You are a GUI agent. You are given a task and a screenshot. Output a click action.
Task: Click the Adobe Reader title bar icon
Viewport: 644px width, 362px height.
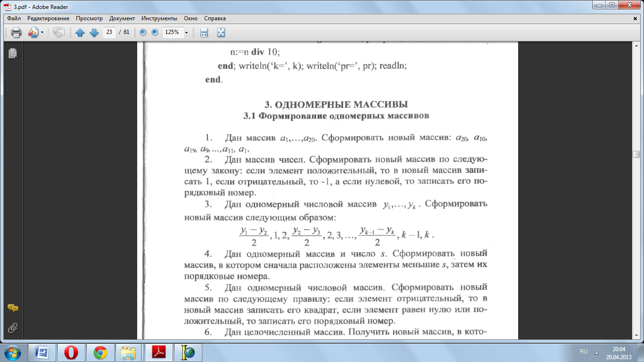[7, 6]
